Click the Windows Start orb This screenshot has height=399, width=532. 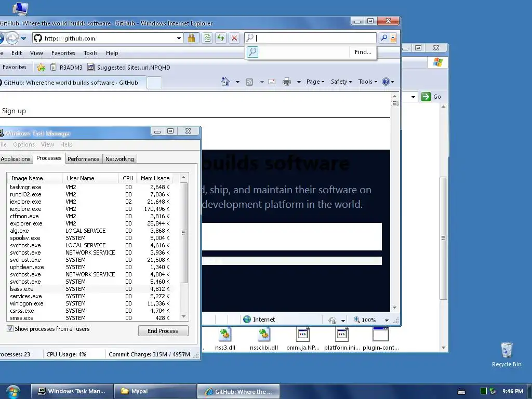coord(12,392)
